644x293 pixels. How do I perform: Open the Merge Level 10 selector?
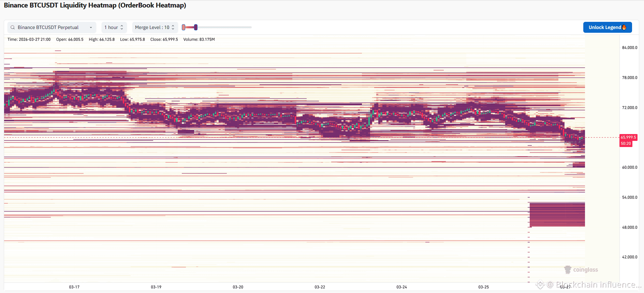155,27
